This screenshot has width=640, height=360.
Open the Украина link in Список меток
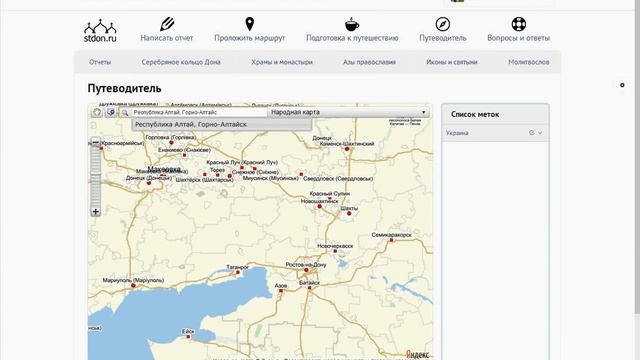(x=457, y=133)
